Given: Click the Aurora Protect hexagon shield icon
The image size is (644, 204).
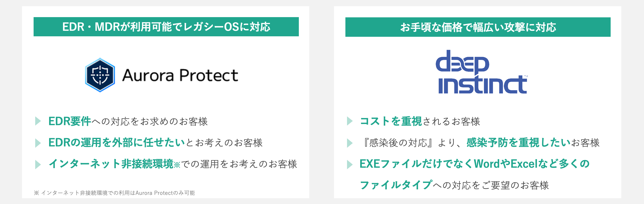Looking at the screenshot, I should pyautogui.click(x=100, y=75).
